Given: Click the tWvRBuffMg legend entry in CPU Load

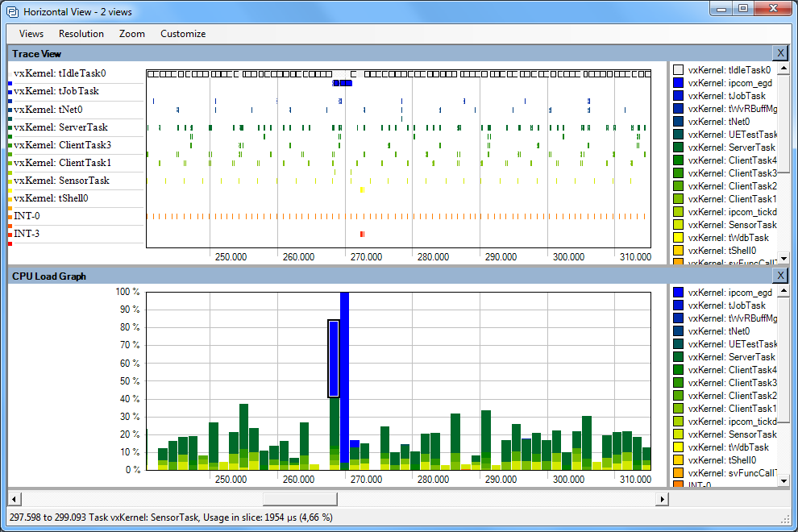Looking at the screenshot, I should click(x=733, y=318).
